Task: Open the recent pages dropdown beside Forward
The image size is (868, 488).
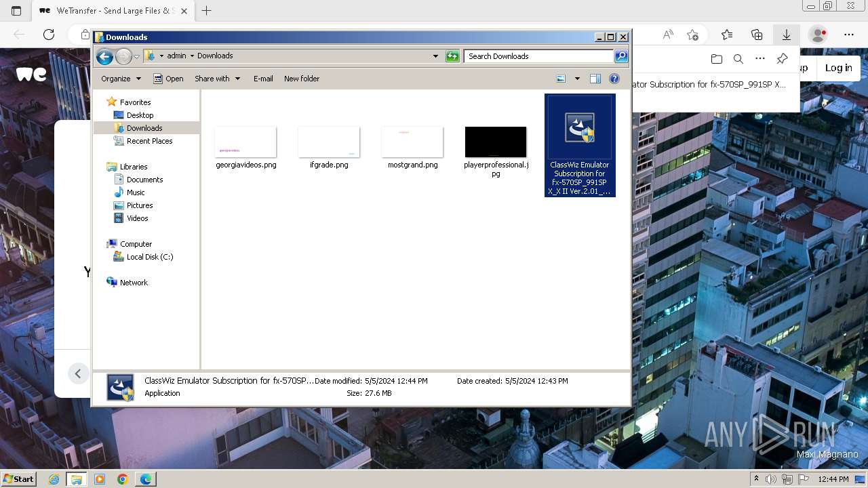Action: [136, 56]
